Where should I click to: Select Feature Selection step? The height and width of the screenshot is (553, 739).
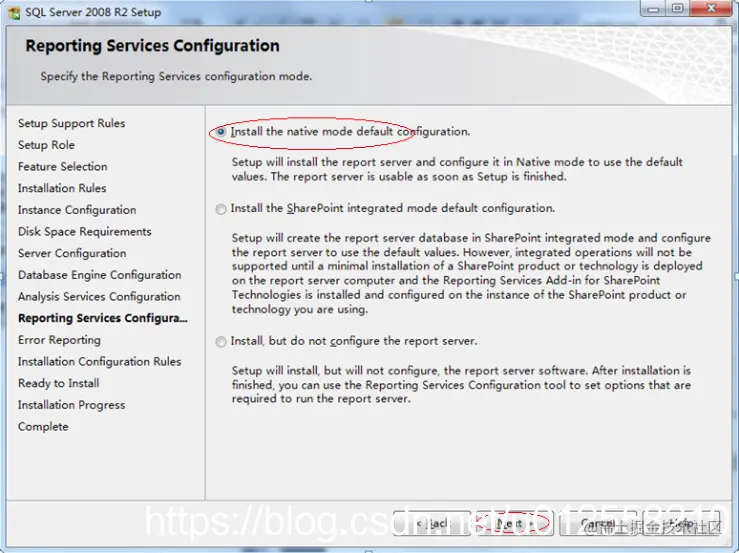click(x=63, y=166)
